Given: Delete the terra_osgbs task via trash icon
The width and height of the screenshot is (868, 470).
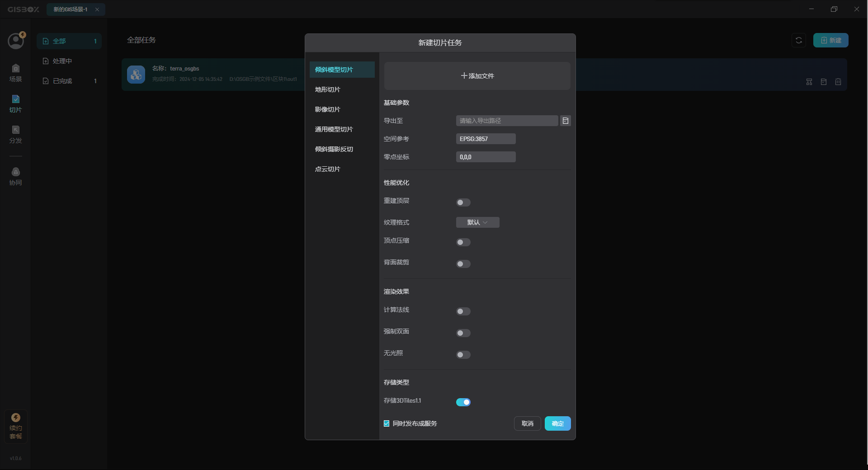Looking at the screenshot, I should coord(838,82).
